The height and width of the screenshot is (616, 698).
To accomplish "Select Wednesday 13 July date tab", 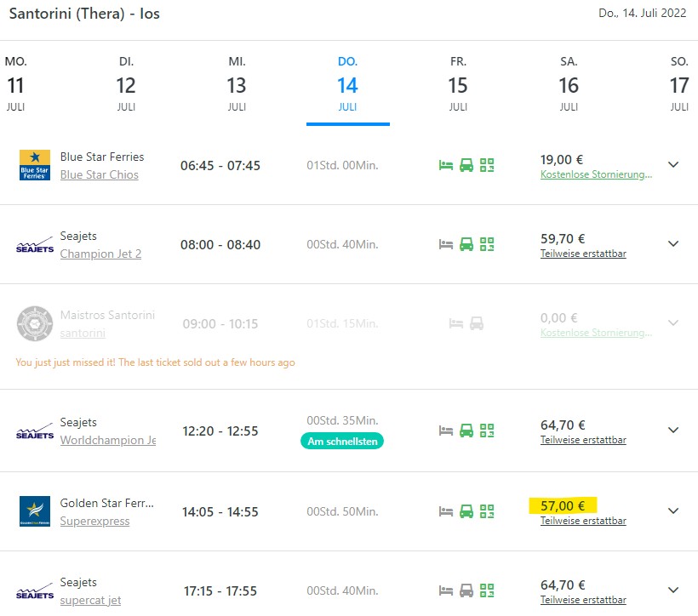I will pyautogui.click(x=237, y=83).
